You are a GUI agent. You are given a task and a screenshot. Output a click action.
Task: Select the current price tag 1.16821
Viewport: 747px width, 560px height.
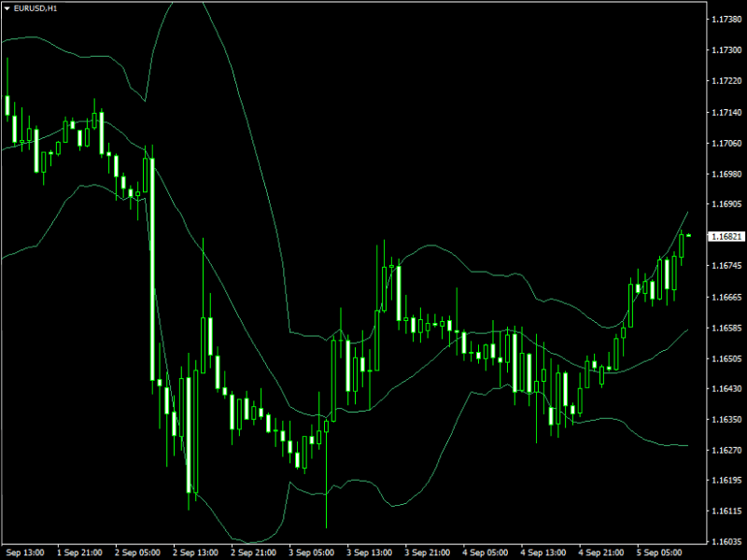[x=726, y=237]
